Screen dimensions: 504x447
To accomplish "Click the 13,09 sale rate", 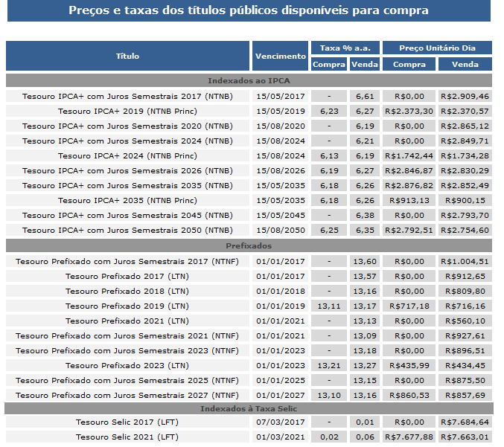I will (365, 335).
